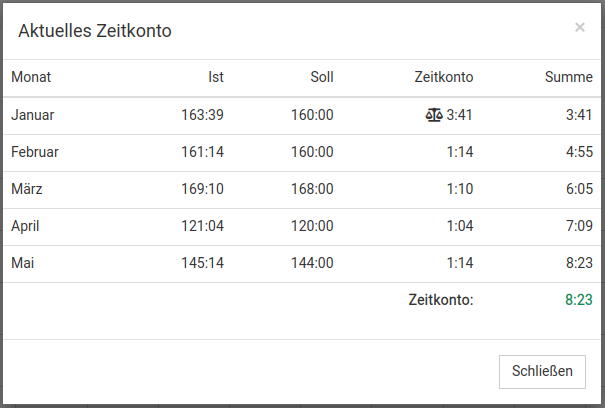605x408 pixels.
Task: Click the Monat column header
Action: tap(31, 77)
